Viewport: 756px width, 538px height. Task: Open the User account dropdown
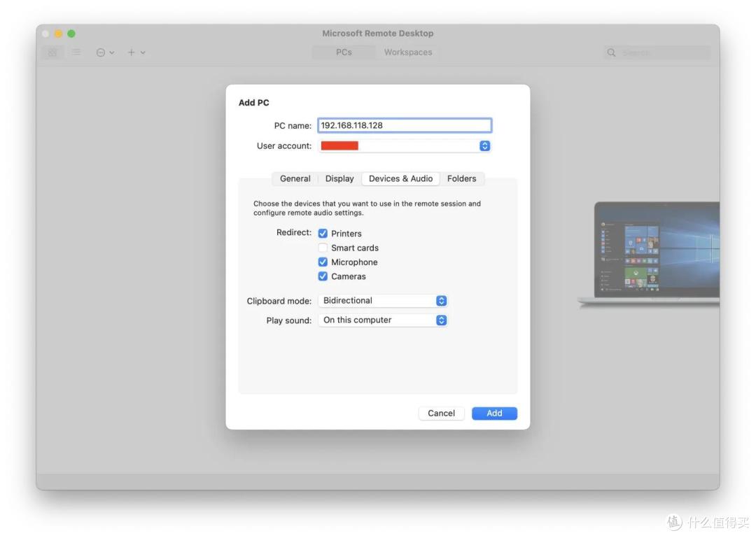coord(405,146)
